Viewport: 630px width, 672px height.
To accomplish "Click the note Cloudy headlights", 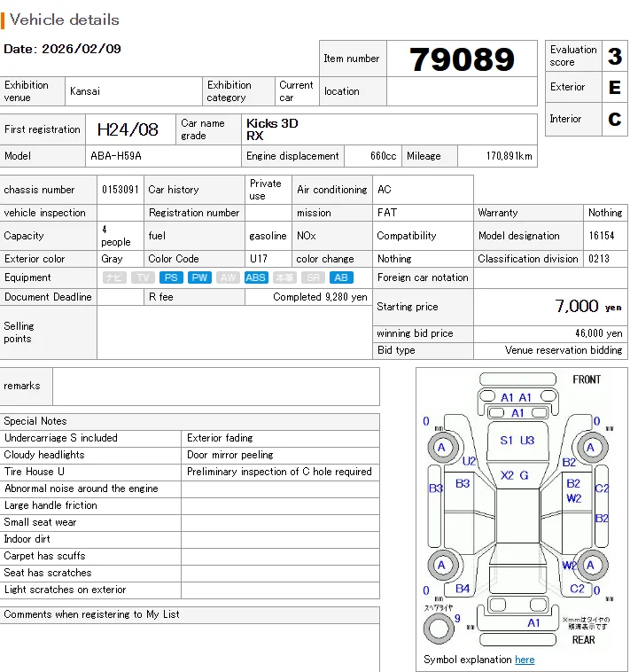I will coord(44,455).
